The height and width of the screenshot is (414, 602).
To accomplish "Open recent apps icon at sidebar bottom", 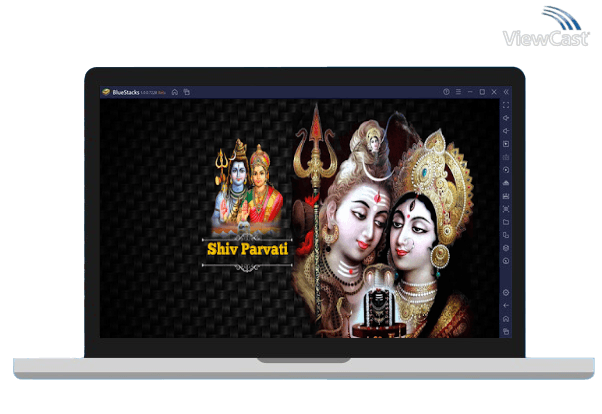I will point(506,331).
